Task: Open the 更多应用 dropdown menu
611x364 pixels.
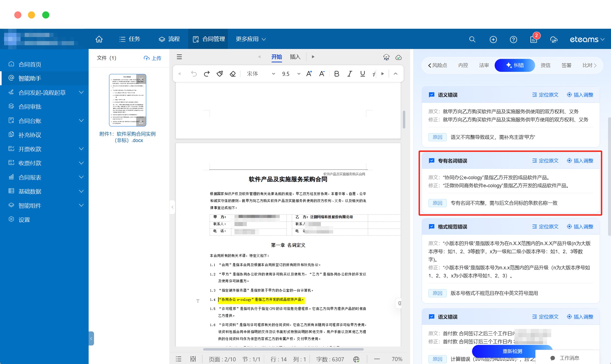Action: [x=251, y=39]
